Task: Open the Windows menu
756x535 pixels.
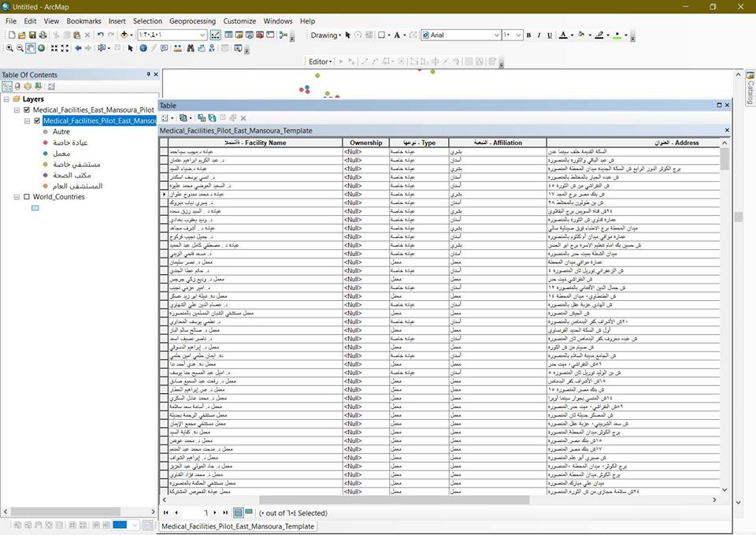Action: click(x=278, y=21)
